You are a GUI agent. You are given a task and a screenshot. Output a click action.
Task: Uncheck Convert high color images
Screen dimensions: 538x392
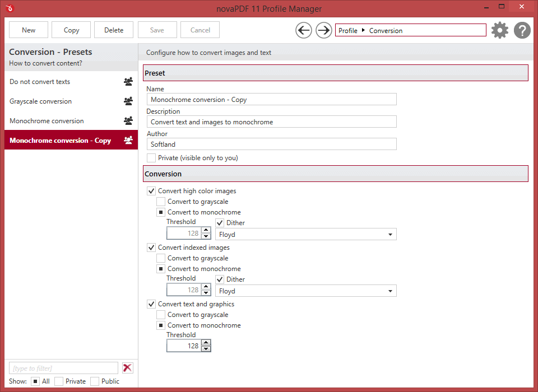(x=151, y=191)
